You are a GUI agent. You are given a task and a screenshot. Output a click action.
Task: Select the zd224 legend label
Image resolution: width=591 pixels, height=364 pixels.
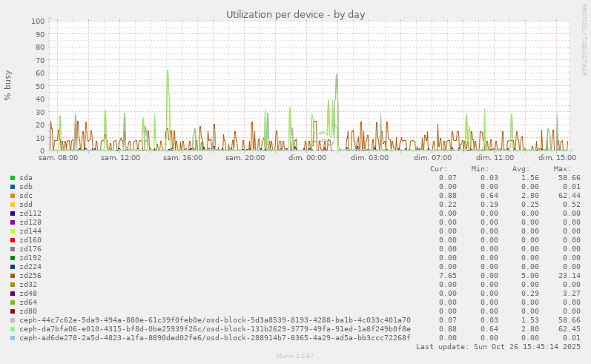(x=30, y=267)
